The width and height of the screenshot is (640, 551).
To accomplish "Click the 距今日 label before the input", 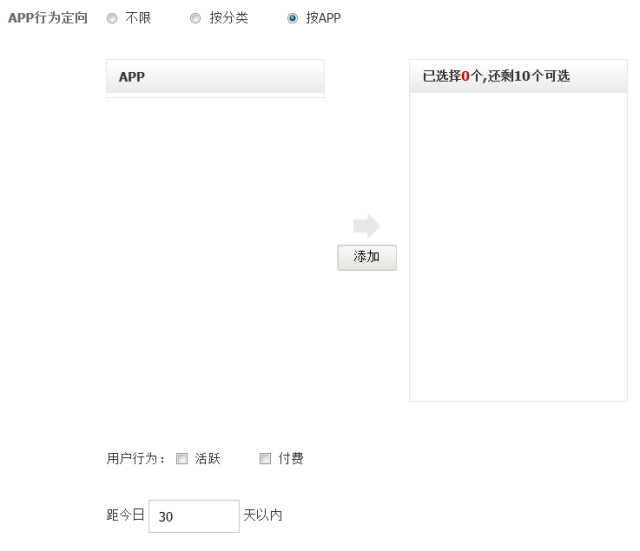I will pyautogui.click(x=125, y=516).
